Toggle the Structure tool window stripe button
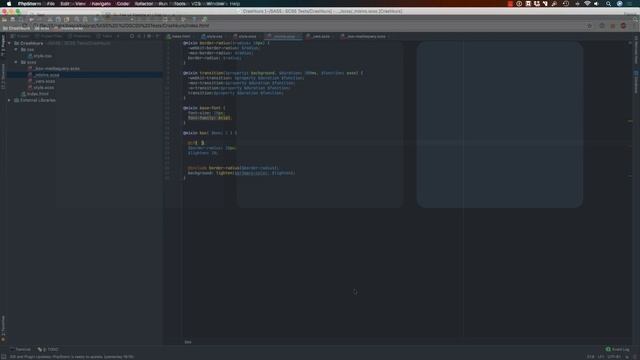This screenshot has height=360, width=640. click(3, 76)
